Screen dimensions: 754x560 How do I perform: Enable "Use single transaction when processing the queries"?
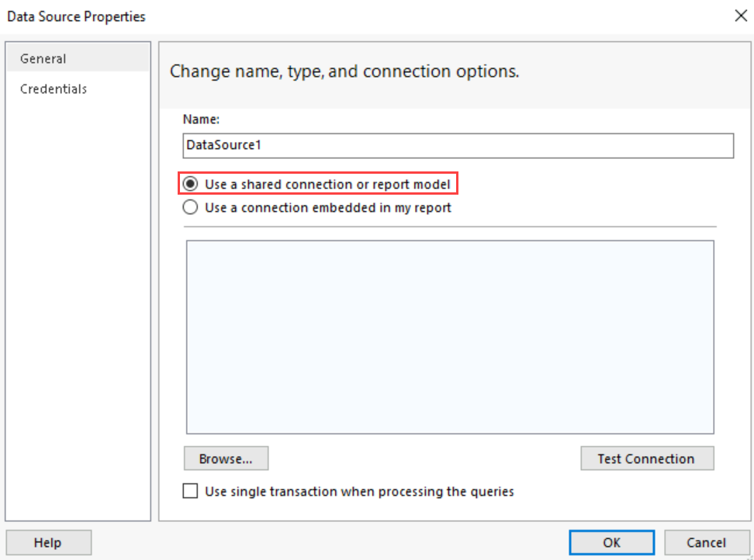[190, 492]
